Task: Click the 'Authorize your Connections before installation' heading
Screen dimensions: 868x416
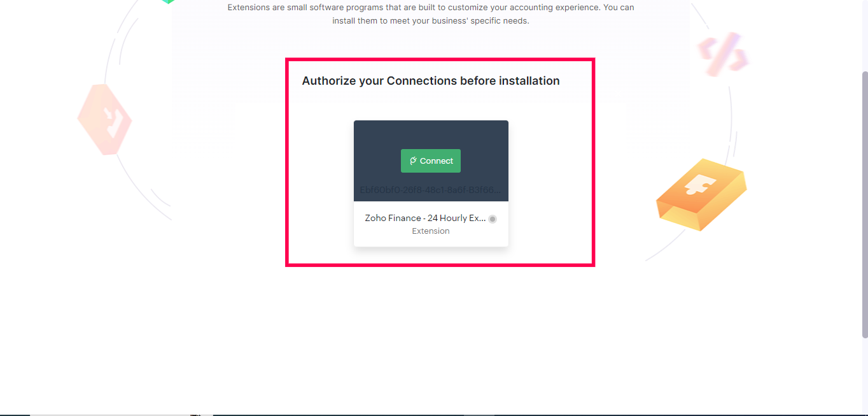Action: [431, 81]
